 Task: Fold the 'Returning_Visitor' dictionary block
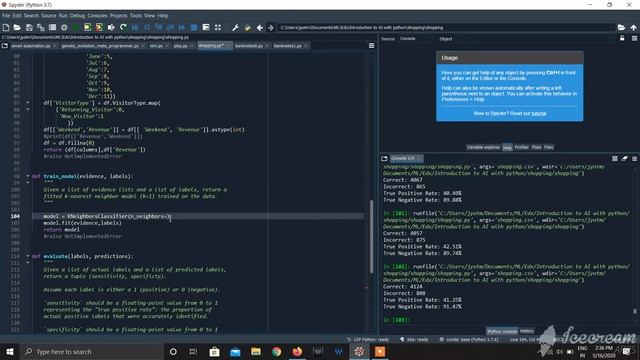coord(28,109)
